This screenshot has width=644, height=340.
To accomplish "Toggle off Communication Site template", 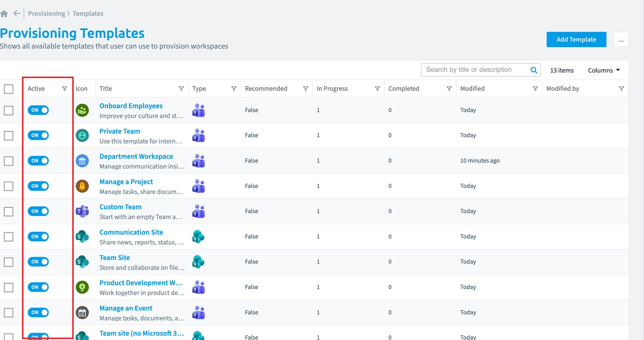I will [38, 237].
